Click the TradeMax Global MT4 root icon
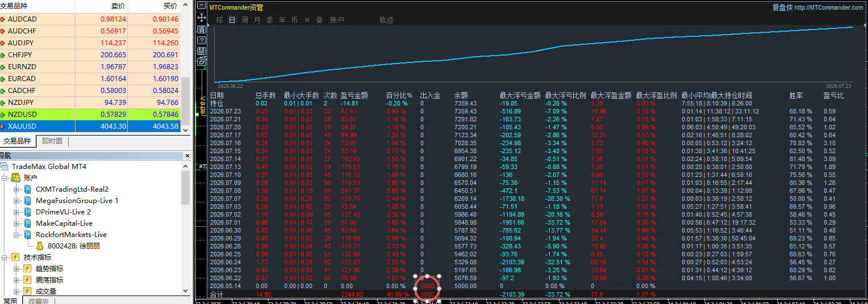The image size is (868, 304). [5, 167]
